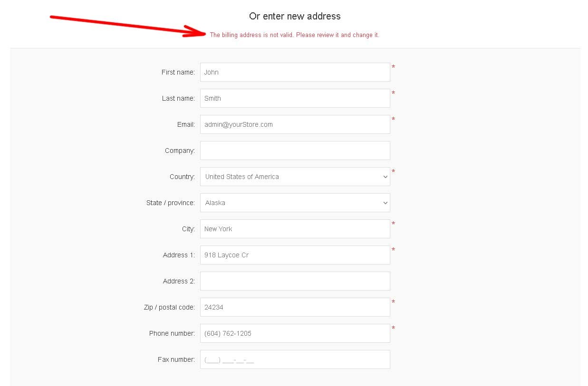The height and width of the screenshot is (386, 588).
Task: Click the First name label text
Action: [x=178, y=72]
